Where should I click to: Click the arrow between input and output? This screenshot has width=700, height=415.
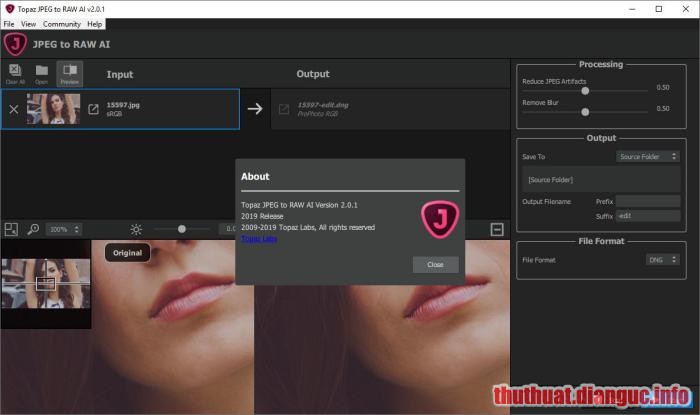tap(255, 108)
